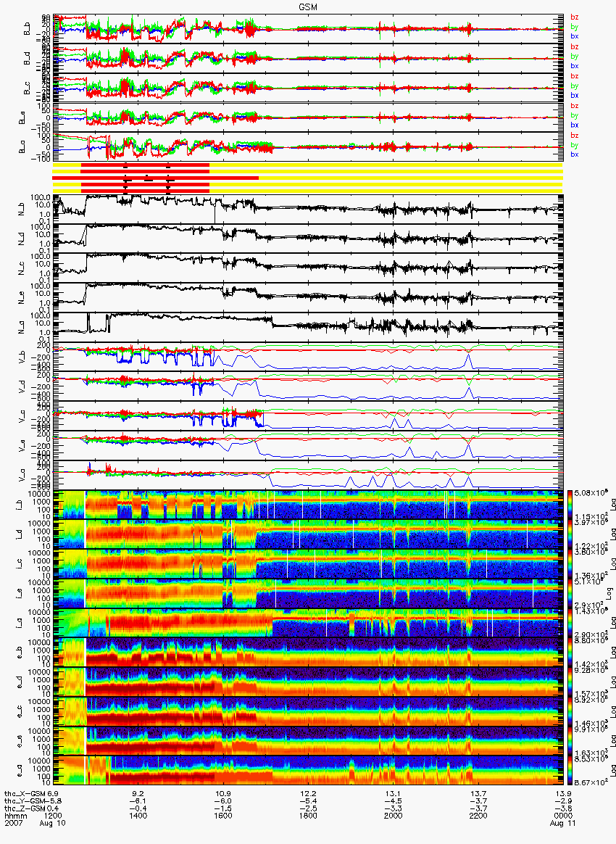Click the V_d velocity axis label
Viewport: 616px width, 844px height.
(x=22, y=386)
